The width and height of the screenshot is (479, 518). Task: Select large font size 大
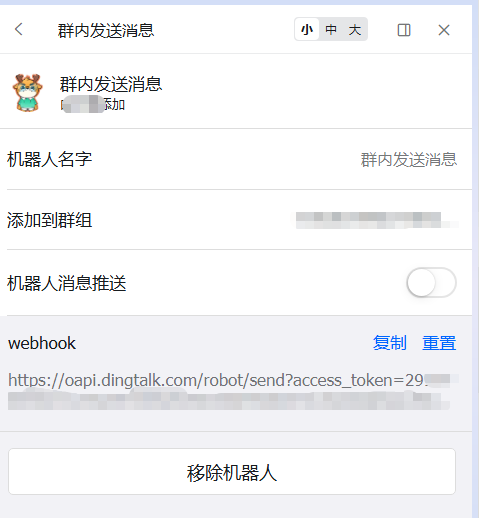355,30
